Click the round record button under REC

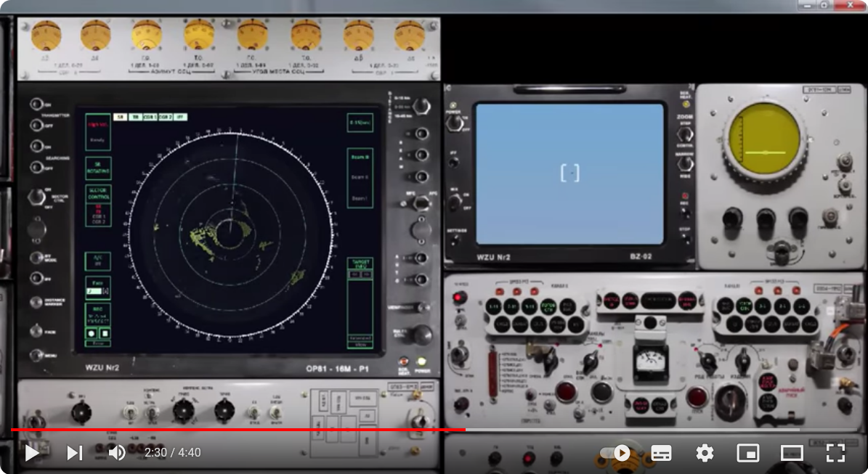(92, 333)
